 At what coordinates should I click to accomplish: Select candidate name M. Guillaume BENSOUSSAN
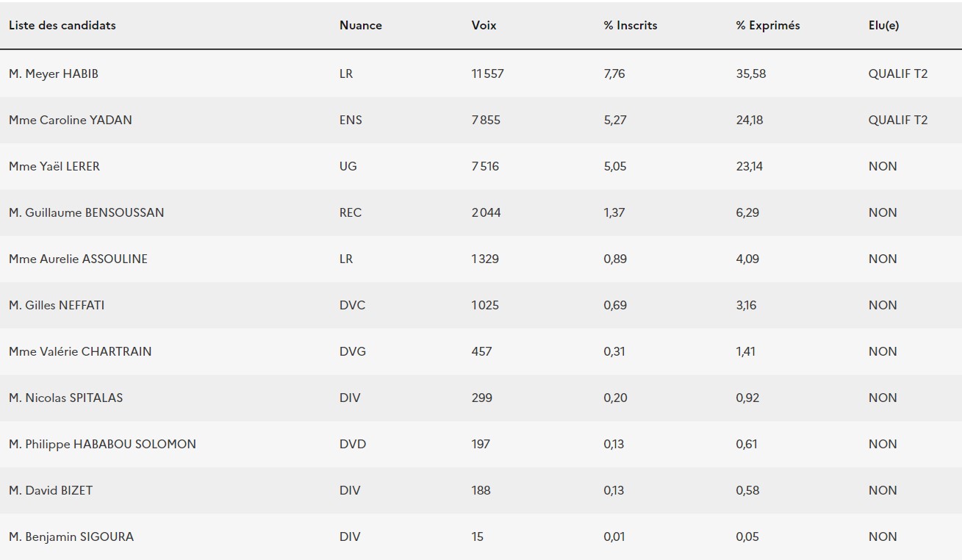87,212
